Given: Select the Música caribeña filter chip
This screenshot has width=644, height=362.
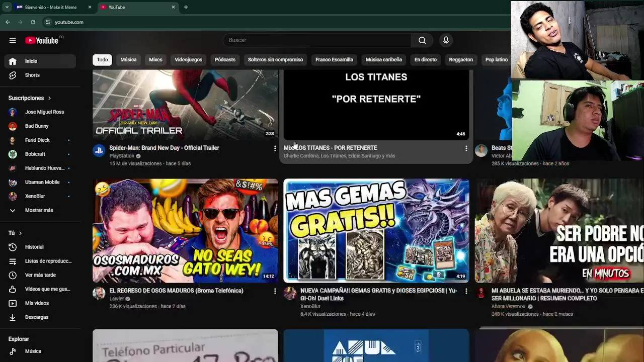Looking at the screenshot, I should point(383,60).
